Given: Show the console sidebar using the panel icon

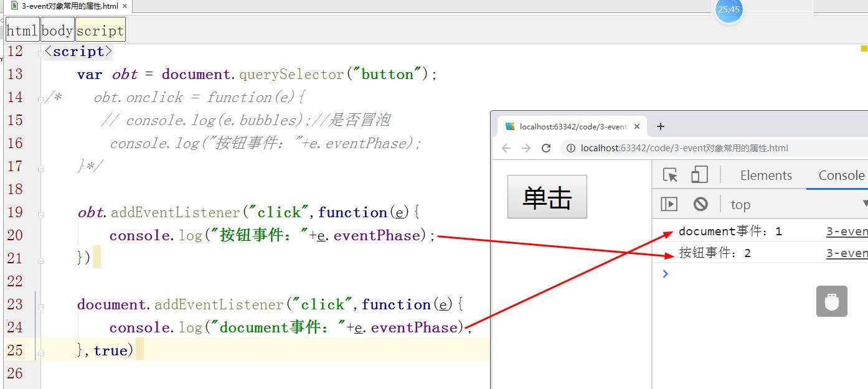Looking at the screenshot, I should tap(669, 204).
